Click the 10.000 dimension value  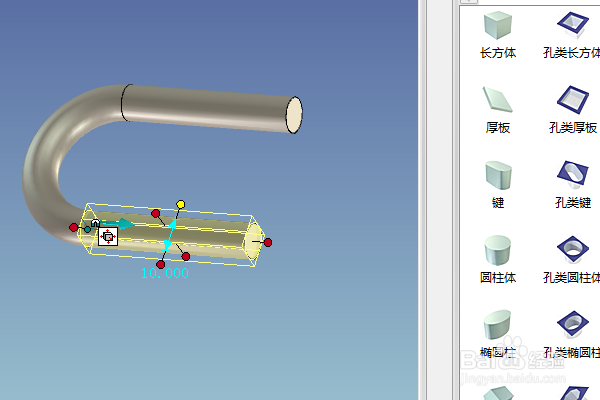[x=165, y=273]
